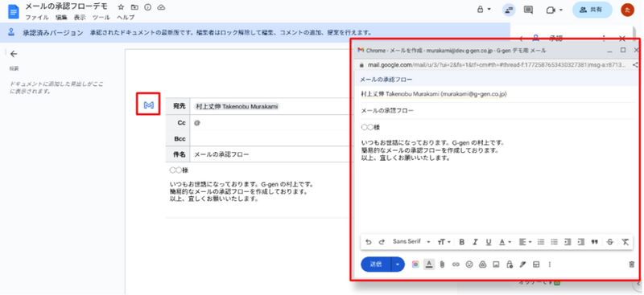Open the text color dropdown
Screen dimensions: 644x295
click(x=506, y=242)
